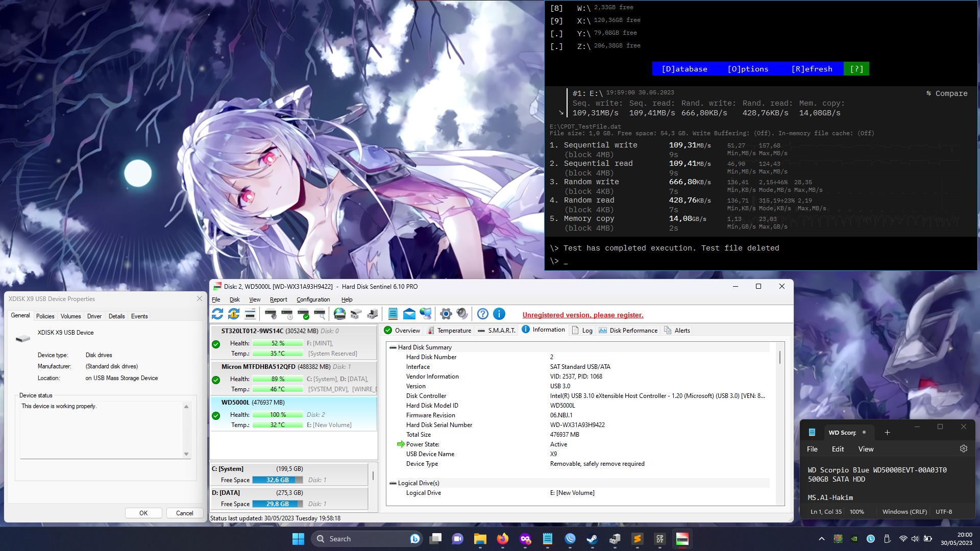980x551 pixels.
Task: Click Device status scroll up arrow
Action: tap(186, 407)
